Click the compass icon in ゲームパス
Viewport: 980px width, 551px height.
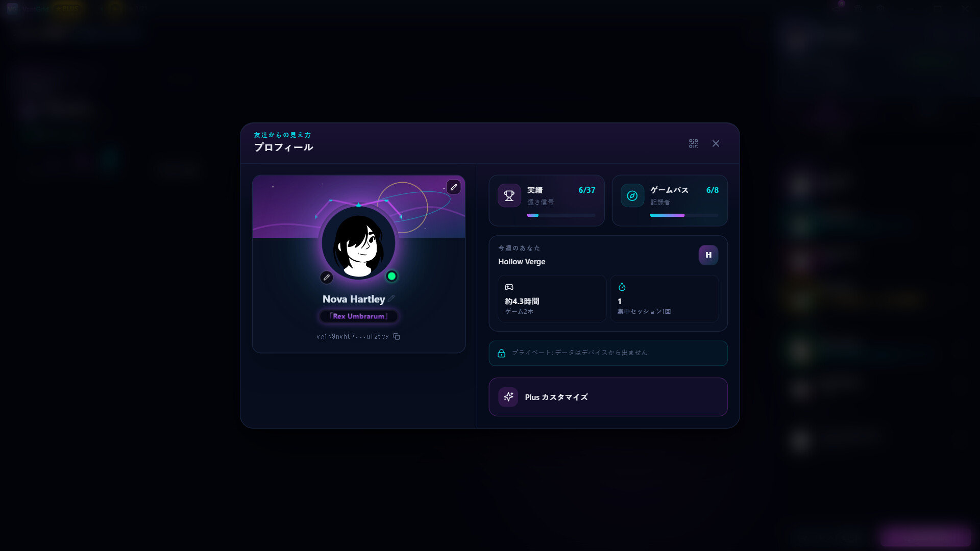pyautogui.click(x=632, y=195)
